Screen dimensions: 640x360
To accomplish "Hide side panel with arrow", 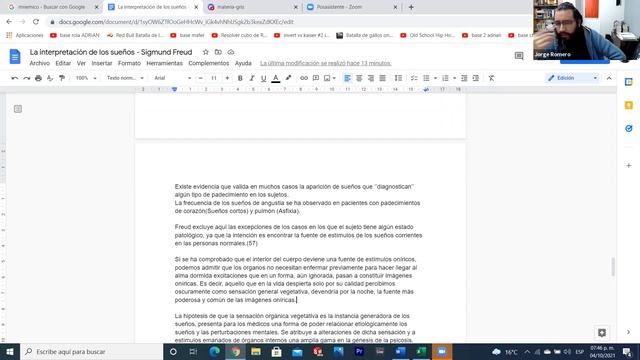I will click(x=629, y=332).
